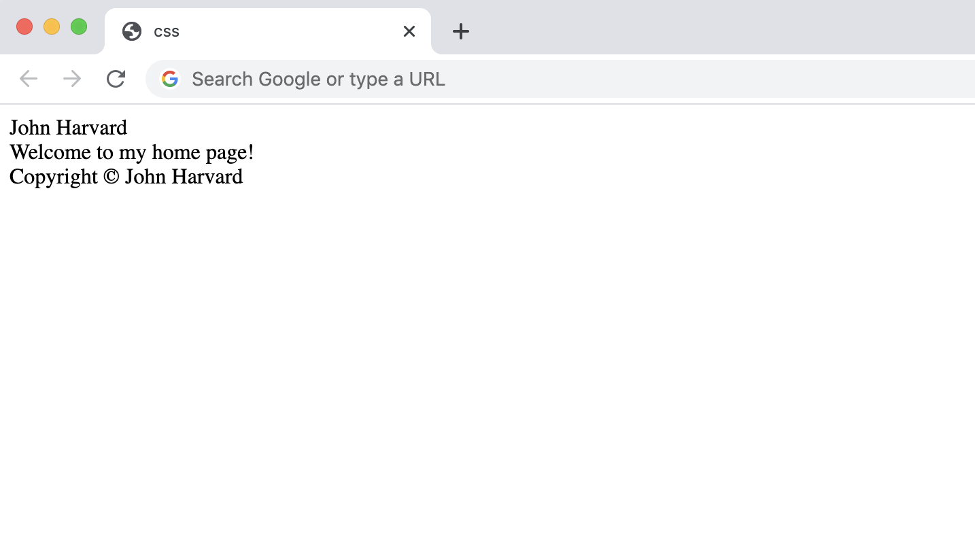
Task: Click the "Welcome to my home page!" text
Action: tap(131, 152)
